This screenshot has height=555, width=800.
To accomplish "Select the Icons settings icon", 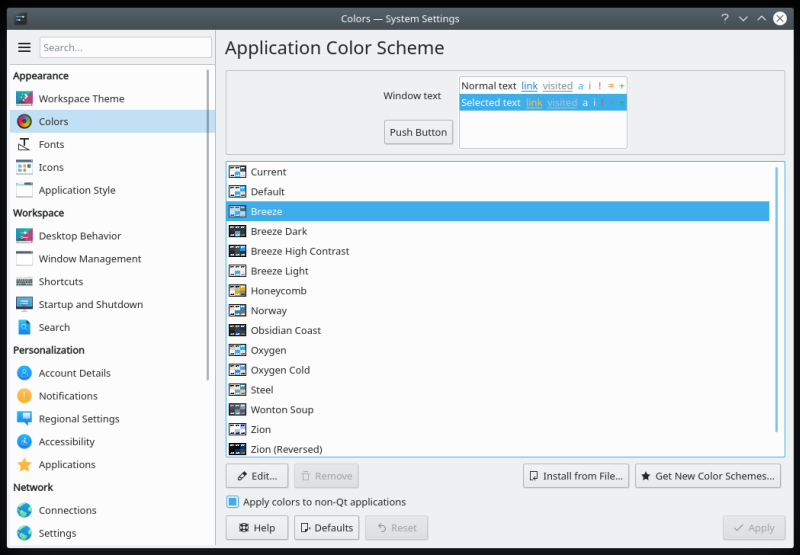I will 24,168.
